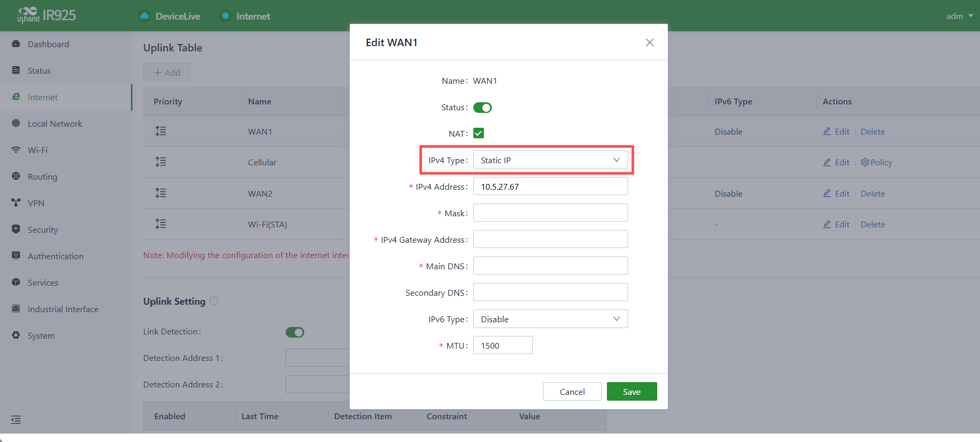Click the Local Network globe icon
The image size is (980, 442).
[16, 123]
